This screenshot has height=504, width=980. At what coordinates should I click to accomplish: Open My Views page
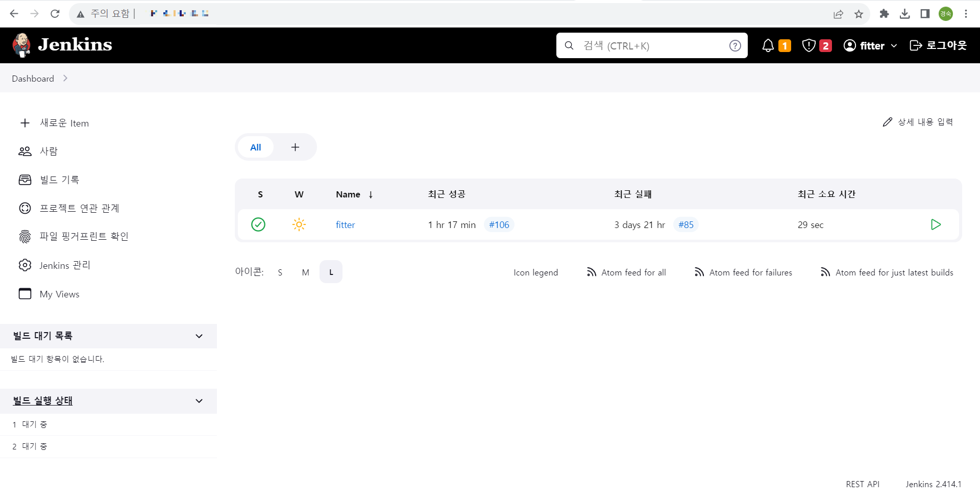tap(49, 294)
